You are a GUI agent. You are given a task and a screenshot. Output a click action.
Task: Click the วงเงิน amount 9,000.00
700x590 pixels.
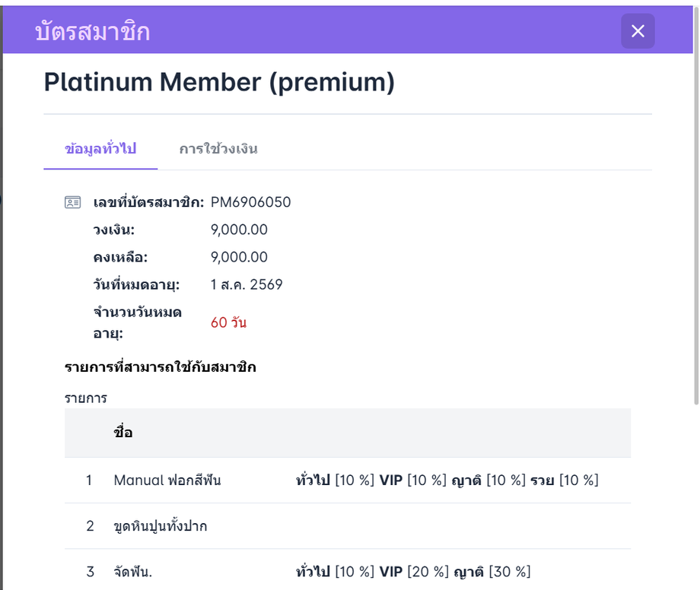tap(239, 230)
